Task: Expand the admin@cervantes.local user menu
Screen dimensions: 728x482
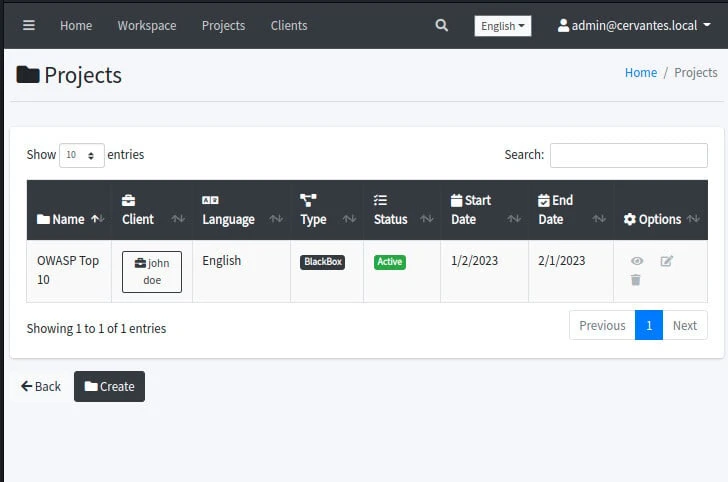Action: click(x=634, y=25)
